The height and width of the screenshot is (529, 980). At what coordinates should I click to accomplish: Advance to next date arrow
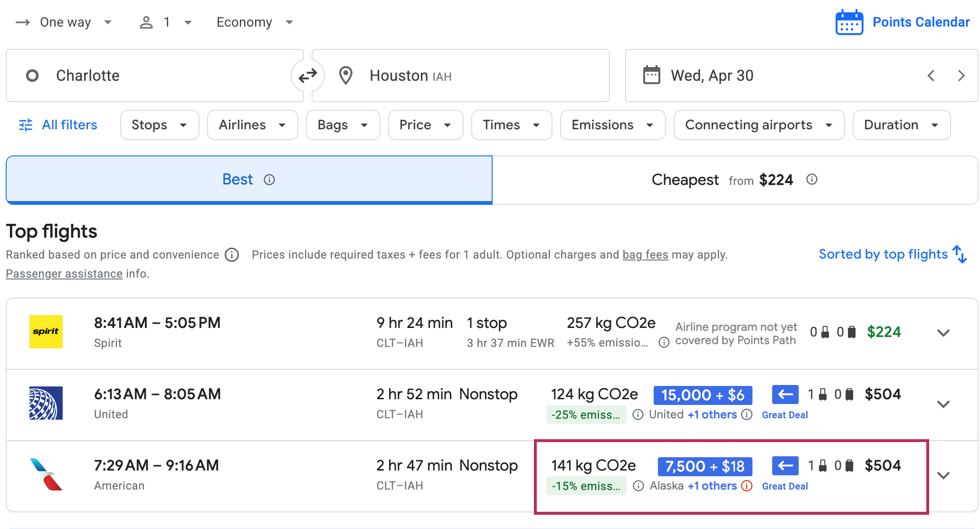(x=961, y=76)
